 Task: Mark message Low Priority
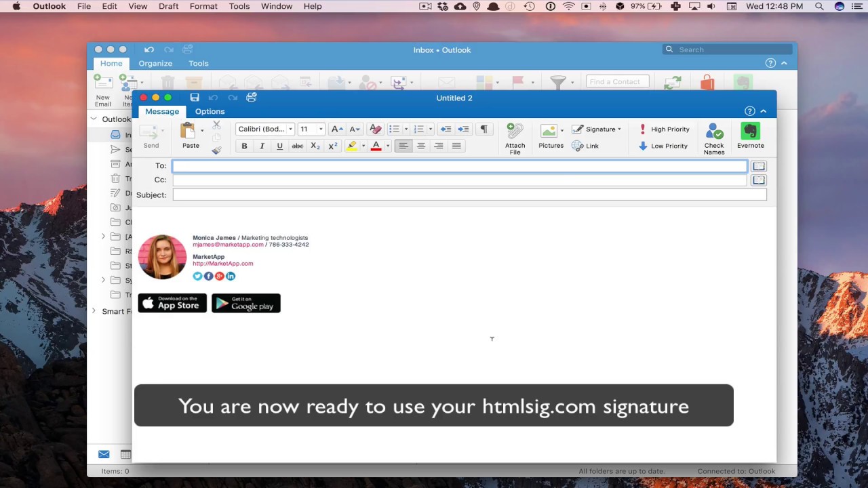[x=663, y=146]
